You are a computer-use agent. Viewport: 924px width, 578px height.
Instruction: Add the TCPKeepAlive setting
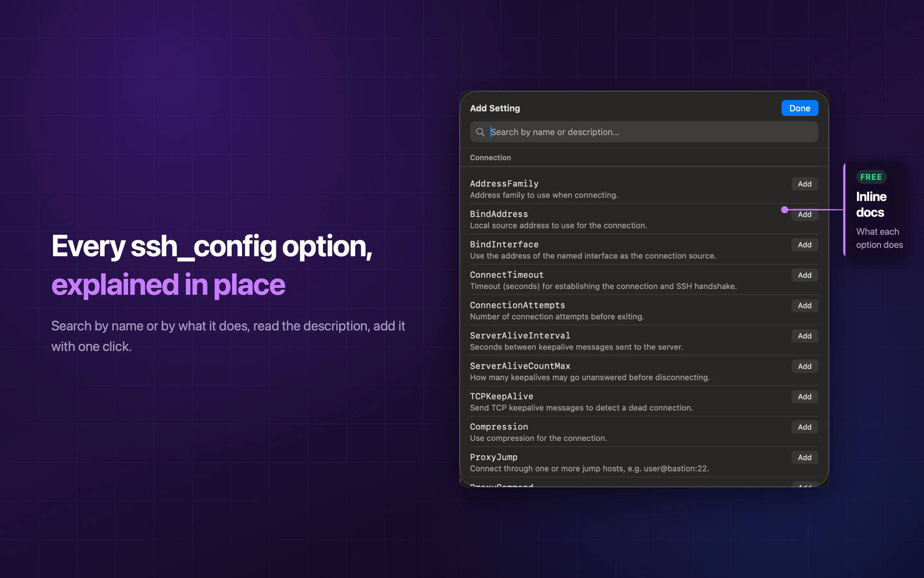pos(805,397)
